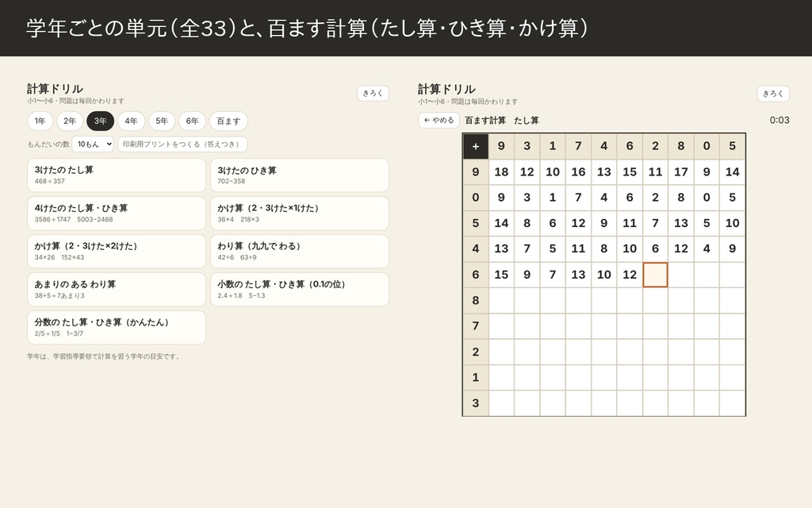Open 分数の たし算・ひき算(かんたん) unit
The image size is (812, 508).
(117, 328)
